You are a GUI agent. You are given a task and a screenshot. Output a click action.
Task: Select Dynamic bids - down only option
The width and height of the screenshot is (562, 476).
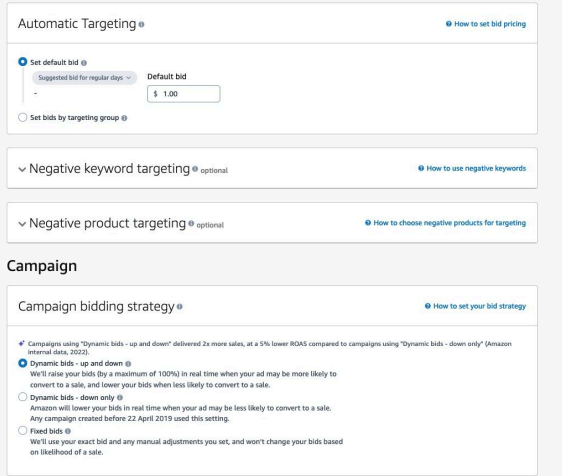coord(23,397)
